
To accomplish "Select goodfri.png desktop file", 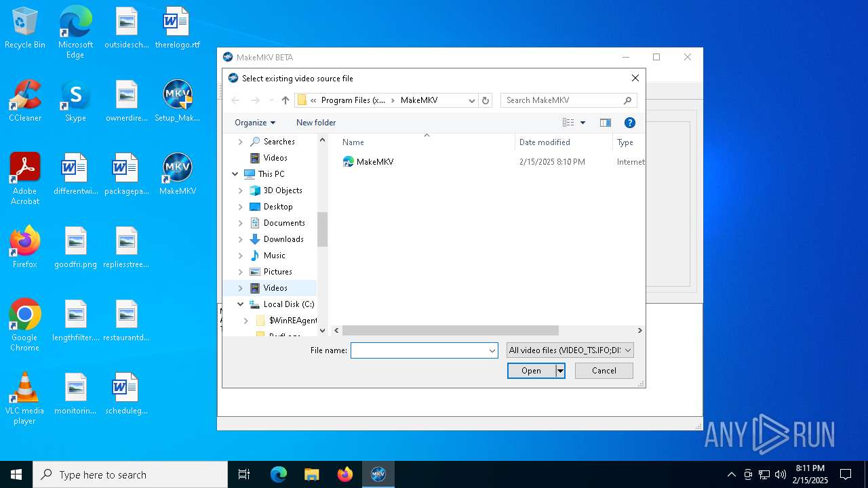I will click(x=75, y=247).
